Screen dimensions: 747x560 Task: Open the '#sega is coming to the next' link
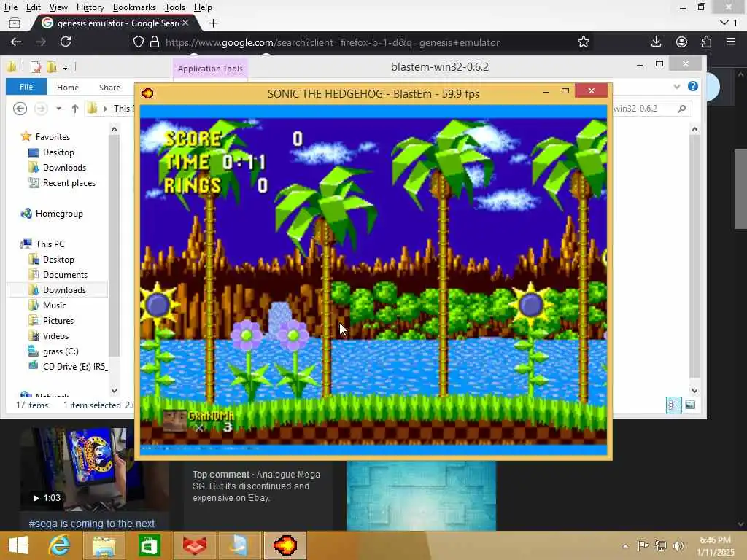pyautogui.click(x=91, y=524)
